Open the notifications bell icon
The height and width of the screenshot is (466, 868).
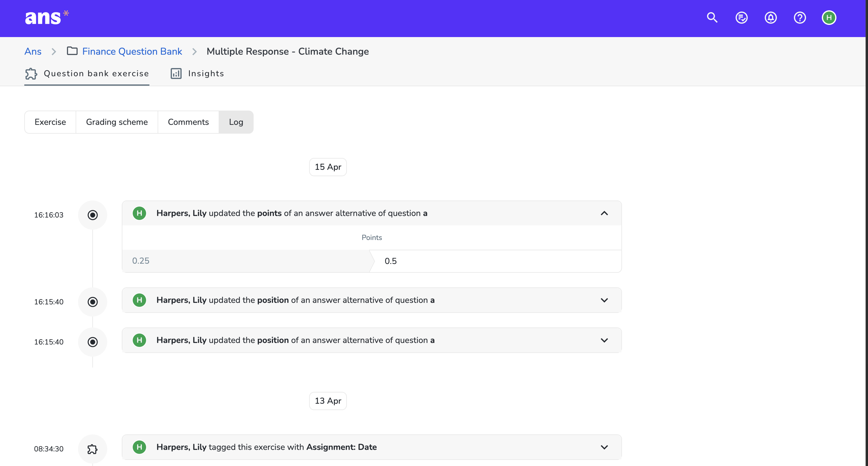click(771, 18)
